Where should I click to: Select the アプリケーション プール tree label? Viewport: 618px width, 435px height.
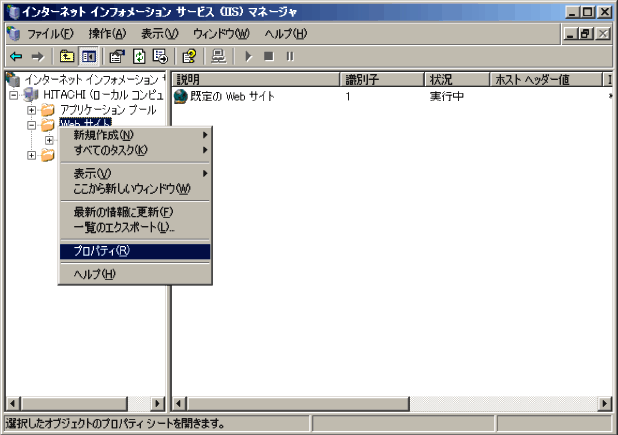pyautogui.click(x=108, y=110)
